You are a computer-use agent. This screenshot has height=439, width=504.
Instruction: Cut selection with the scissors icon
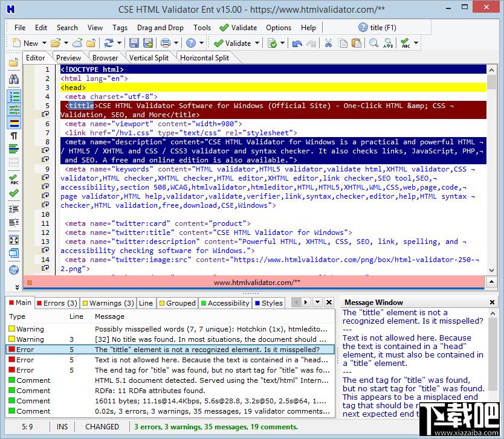click(328, 43)
